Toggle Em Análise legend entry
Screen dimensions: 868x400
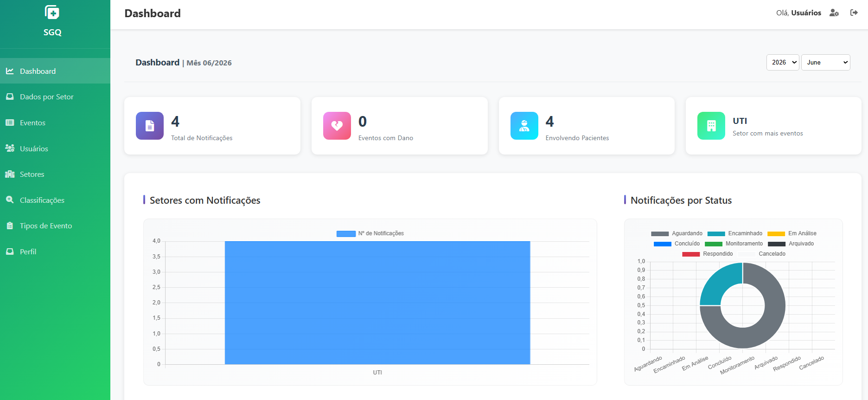point(792,233)
